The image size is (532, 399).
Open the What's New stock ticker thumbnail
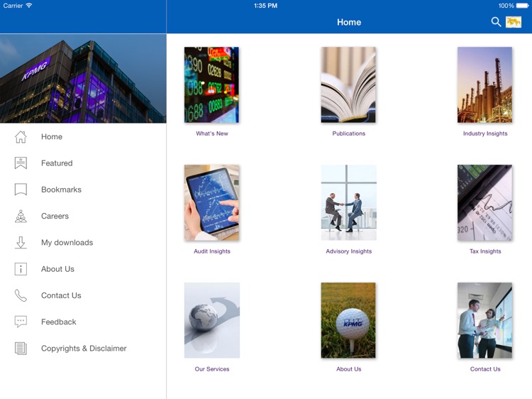pos(211,85)
